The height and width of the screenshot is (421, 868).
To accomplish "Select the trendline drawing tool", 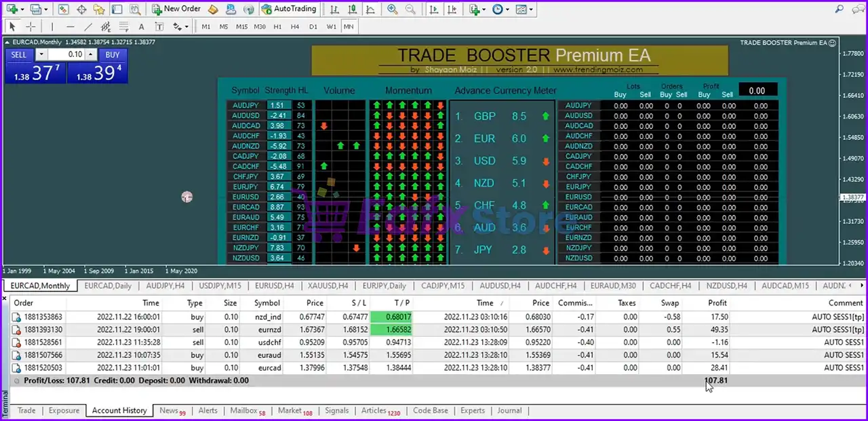I will coord(88,26).
